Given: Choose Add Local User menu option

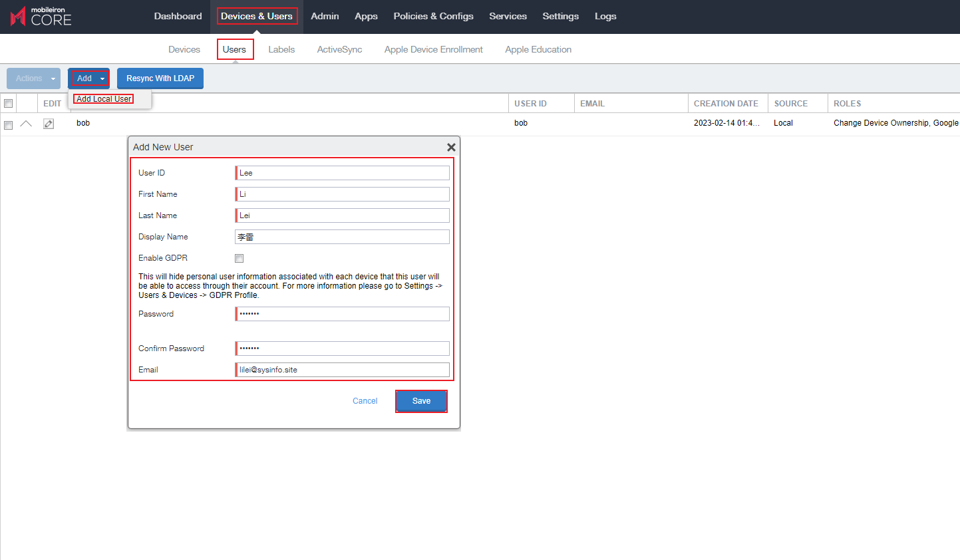Looking at the screenshot, I should click(x=104, y=99).
